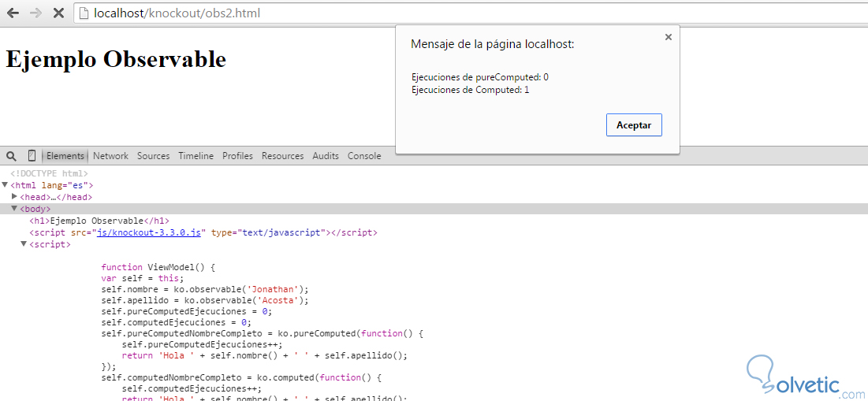
Task: Close the alert dialog with the X
Action: [669, 37]
